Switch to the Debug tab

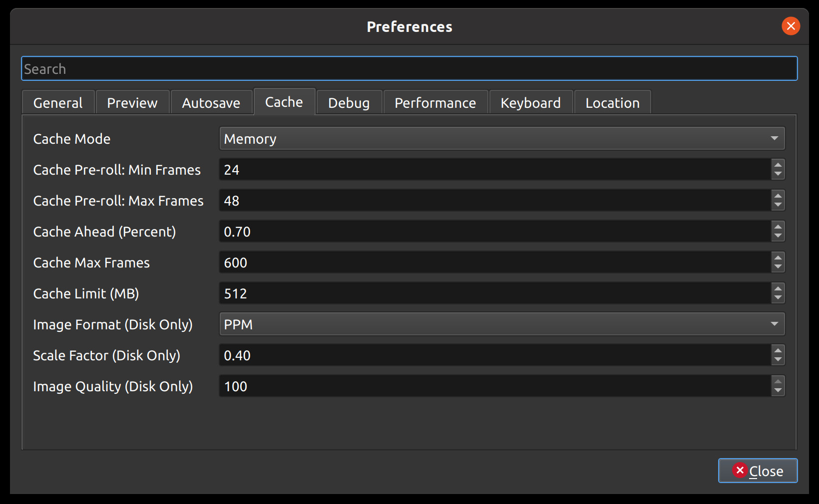click(x=349, y=102)
